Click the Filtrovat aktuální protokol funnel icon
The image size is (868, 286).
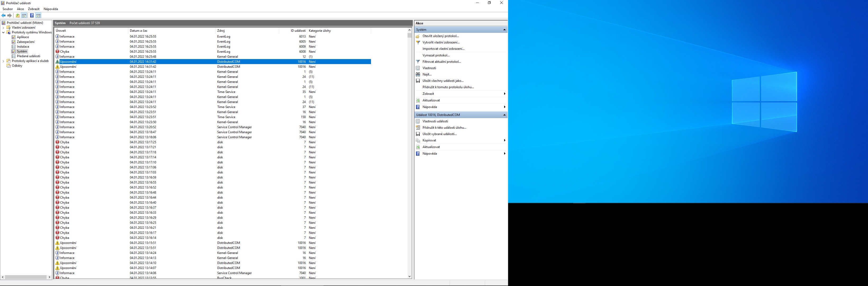tap(418, 62)
